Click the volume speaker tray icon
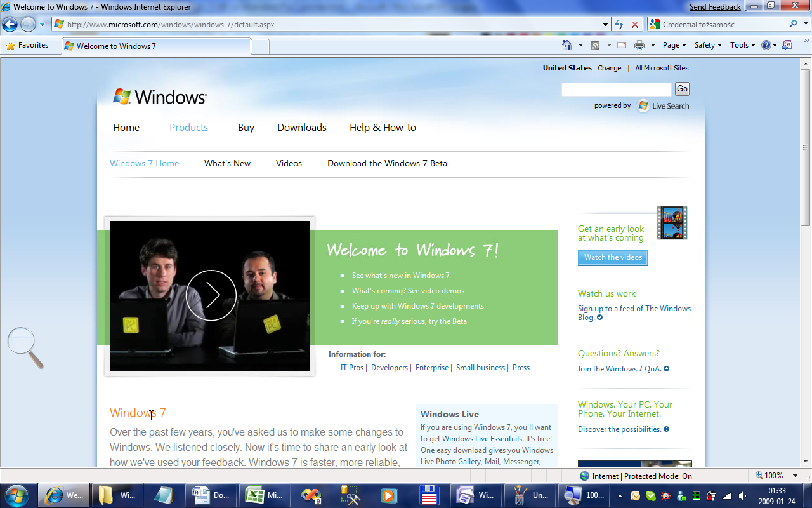Screen dimensions: 812x508 742,496
